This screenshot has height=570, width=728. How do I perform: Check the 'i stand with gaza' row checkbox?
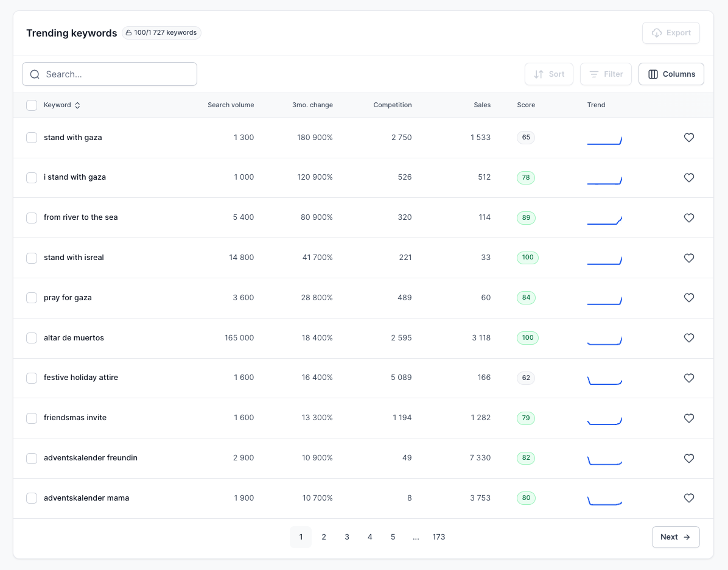pos(32,178)
